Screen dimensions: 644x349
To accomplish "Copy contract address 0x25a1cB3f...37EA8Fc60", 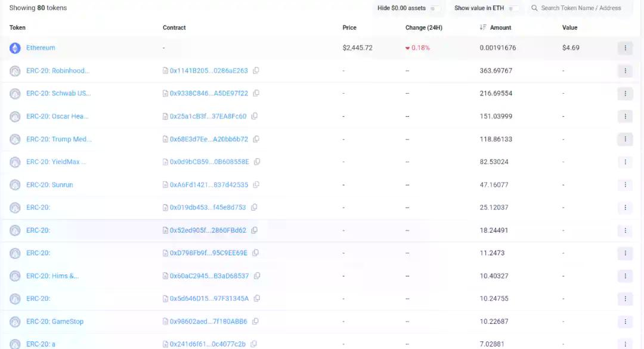I will [254, 116].
